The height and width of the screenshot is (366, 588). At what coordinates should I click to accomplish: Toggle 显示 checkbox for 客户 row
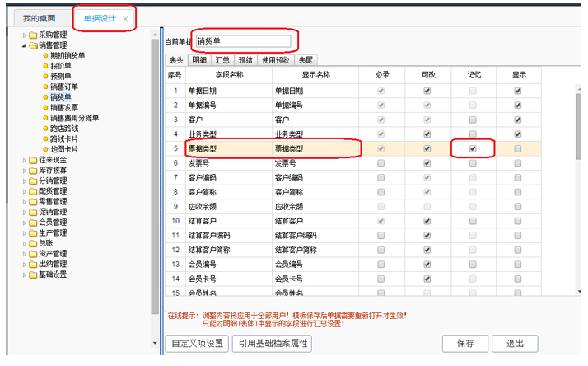518,120
